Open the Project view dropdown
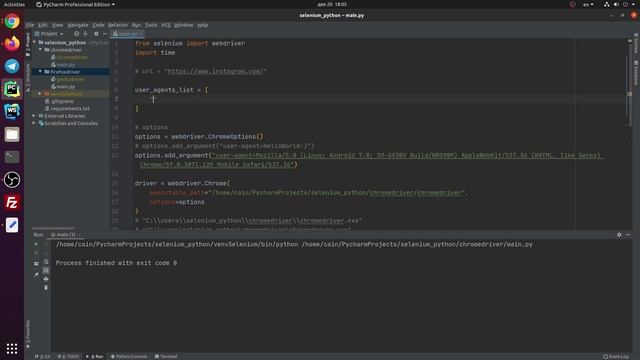This screenshot has width=640, height=360. (49, 34)
